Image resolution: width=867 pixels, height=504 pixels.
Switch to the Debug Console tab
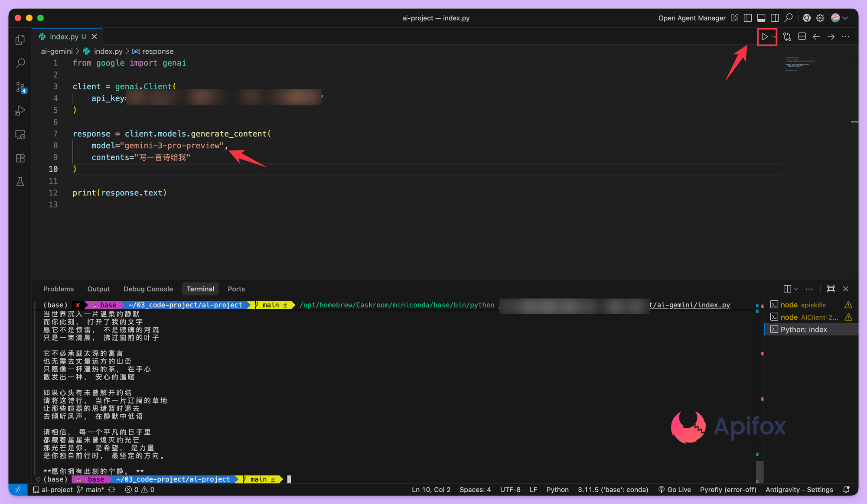148,289
